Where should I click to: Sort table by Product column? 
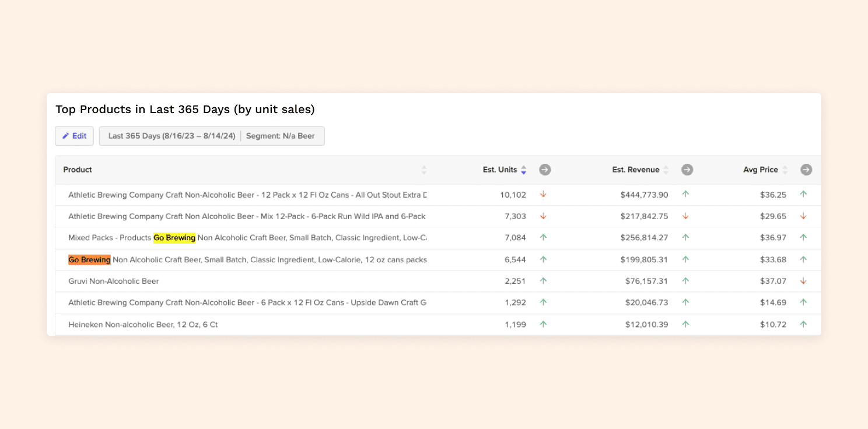tap(424, 170)
